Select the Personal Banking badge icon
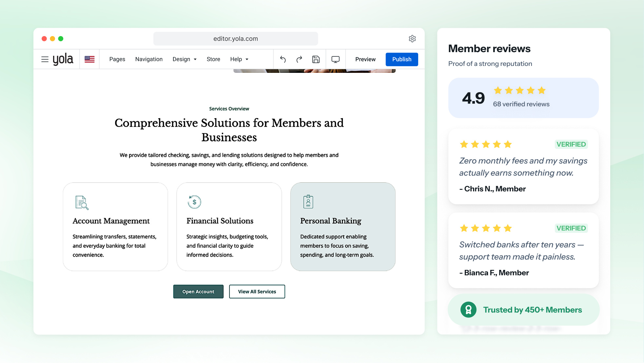The image size is (644, 363). coord(308,202)
